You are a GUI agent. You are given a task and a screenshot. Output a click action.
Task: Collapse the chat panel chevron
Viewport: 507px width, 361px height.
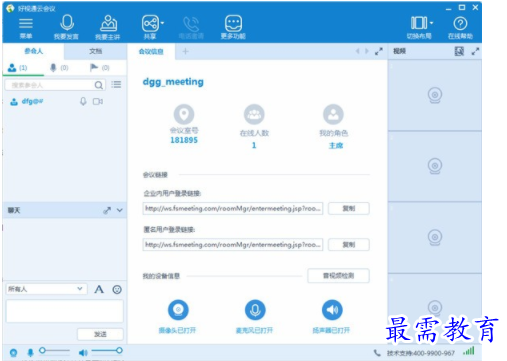coord(120,210)
